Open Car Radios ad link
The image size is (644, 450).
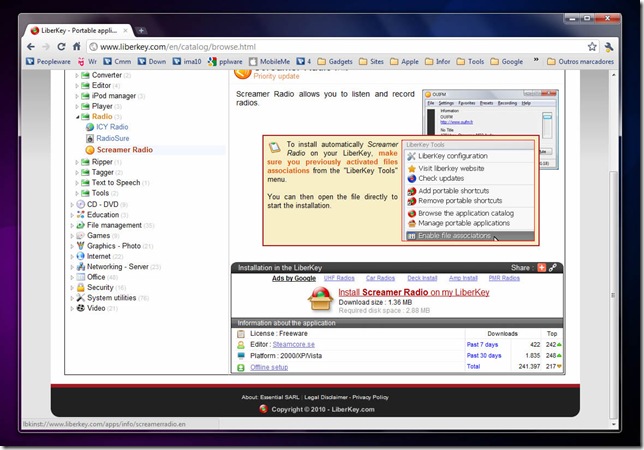coord(380,278)
